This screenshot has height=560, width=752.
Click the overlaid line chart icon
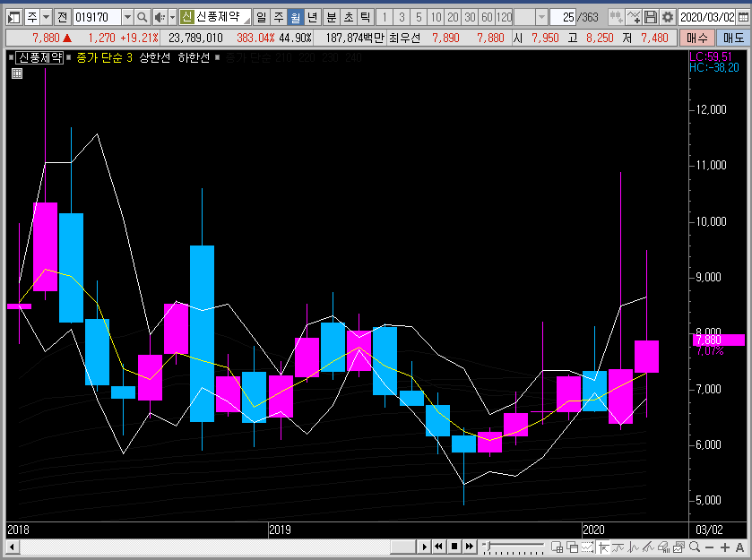[x=618, y=547]
